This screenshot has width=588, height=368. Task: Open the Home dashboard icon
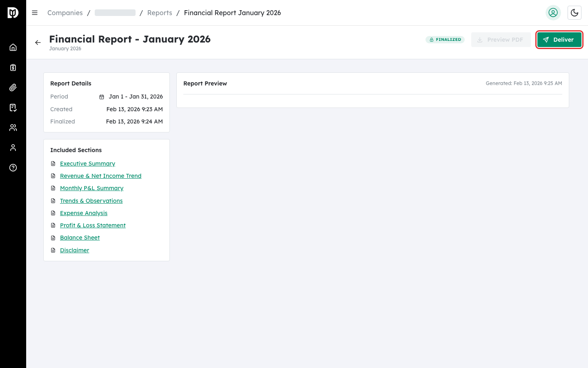point(13,47)
